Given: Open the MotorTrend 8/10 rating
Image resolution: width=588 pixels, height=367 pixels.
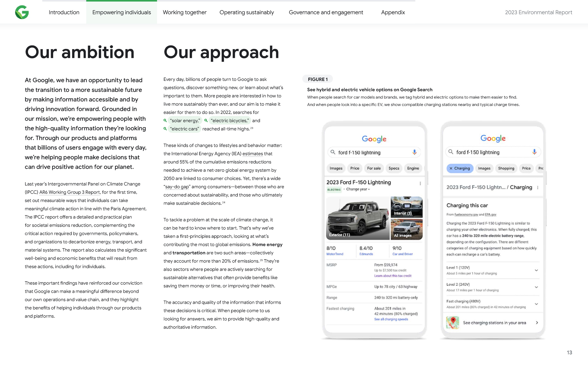Looking at the screenshot, I should coord(335,250).
